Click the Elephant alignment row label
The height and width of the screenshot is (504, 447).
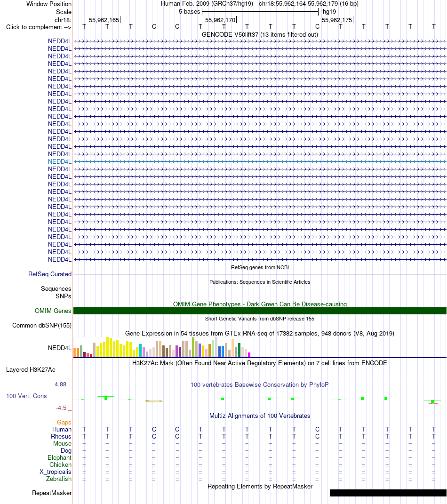pos(59,458)
